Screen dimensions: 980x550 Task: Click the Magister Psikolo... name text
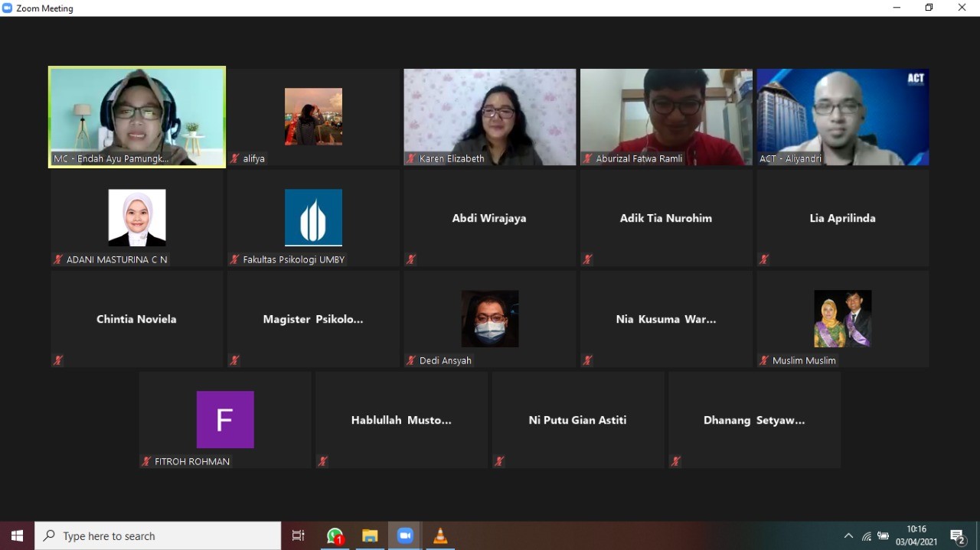coord(313,319)
